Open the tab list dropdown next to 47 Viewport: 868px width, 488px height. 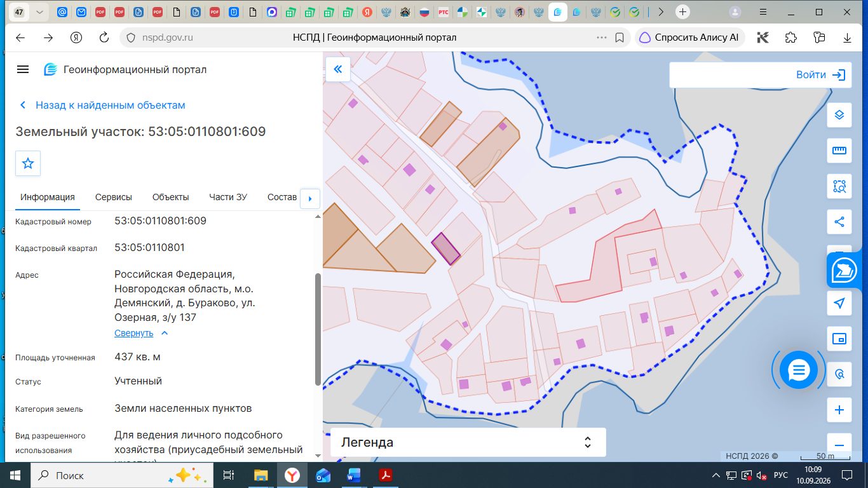[x=40, y=12]
